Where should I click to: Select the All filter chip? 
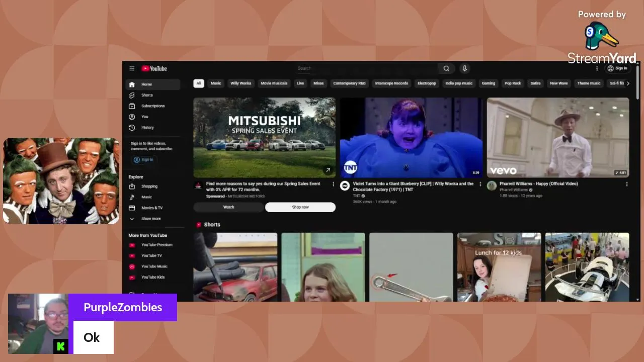click(x=199, y=83)
